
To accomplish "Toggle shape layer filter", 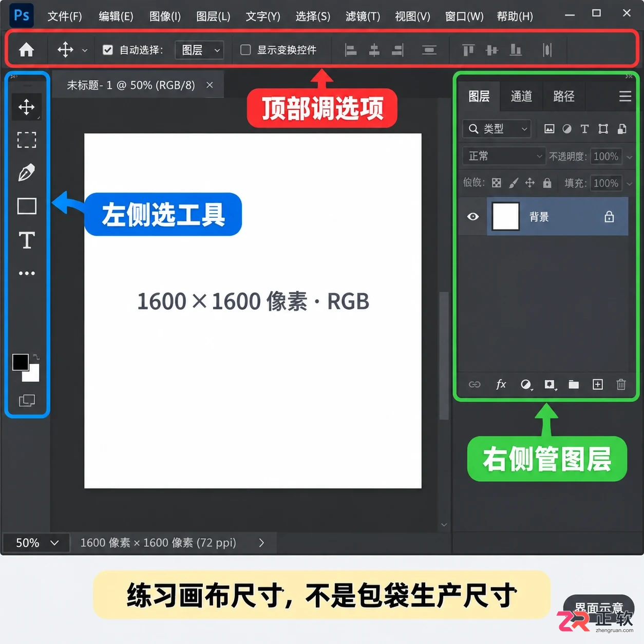I will [603, 129].
